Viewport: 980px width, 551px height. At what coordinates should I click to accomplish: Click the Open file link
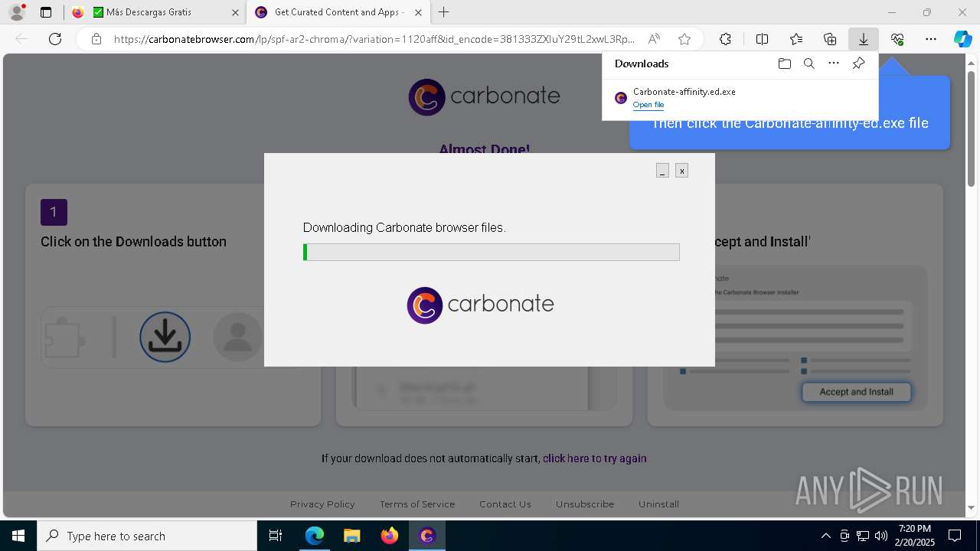coord(648,105)
